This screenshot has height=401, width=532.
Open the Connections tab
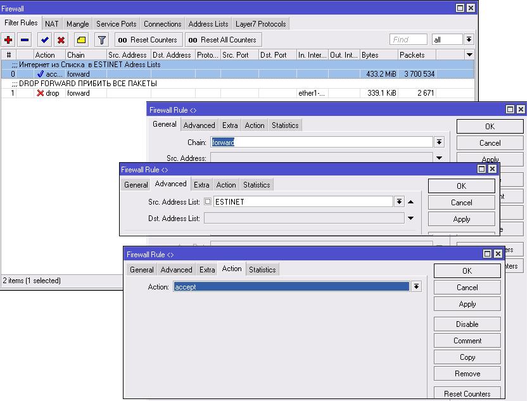click(x=163, y=24)
